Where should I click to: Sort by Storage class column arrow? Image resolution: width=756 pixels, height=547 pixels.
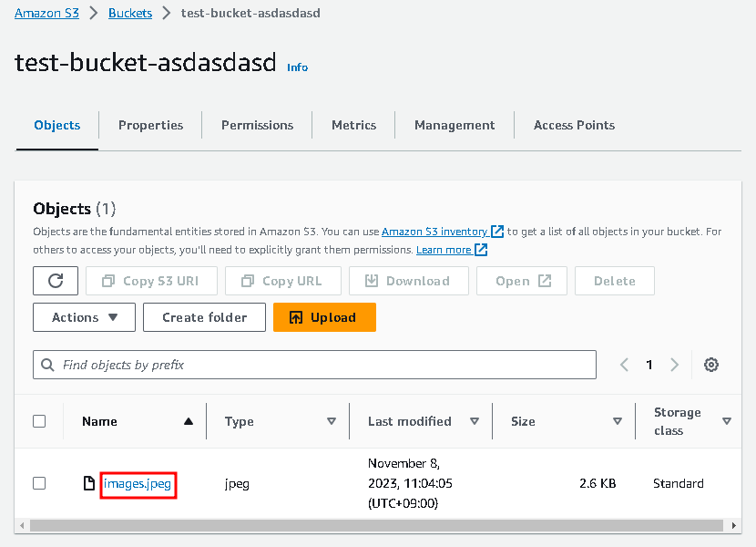tap(727, 421)
